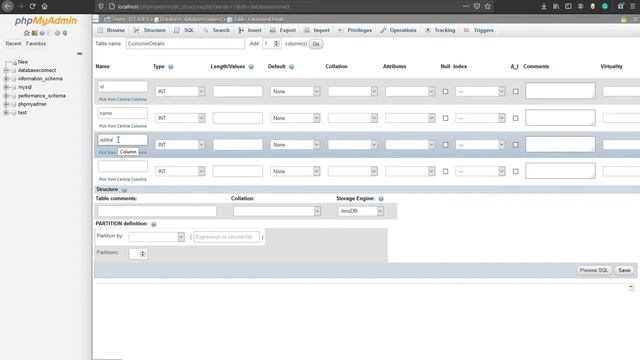Open the Recent tables tab

tap(13, 44)
